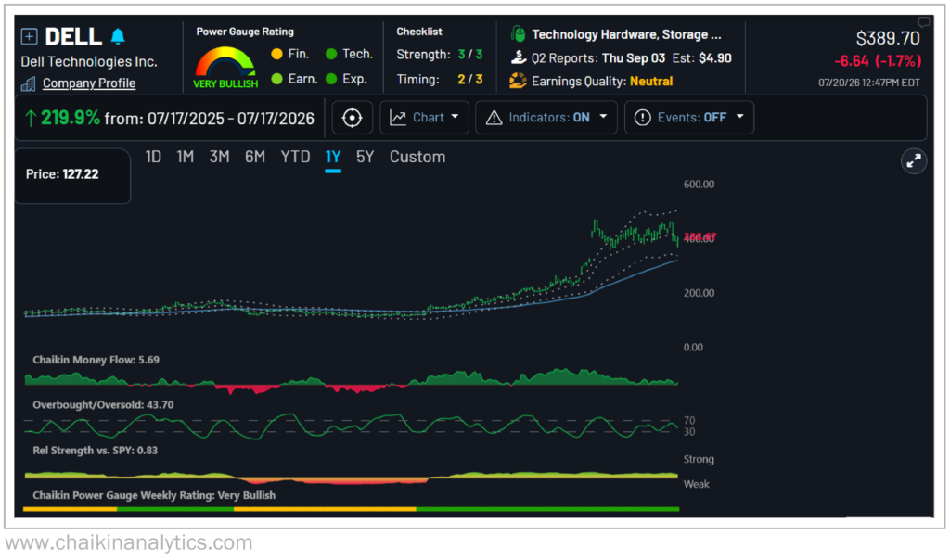Expand chart to fullscreen with arrows icon
The width and height of the screenshot is (950, 560).
pos(914,161)
